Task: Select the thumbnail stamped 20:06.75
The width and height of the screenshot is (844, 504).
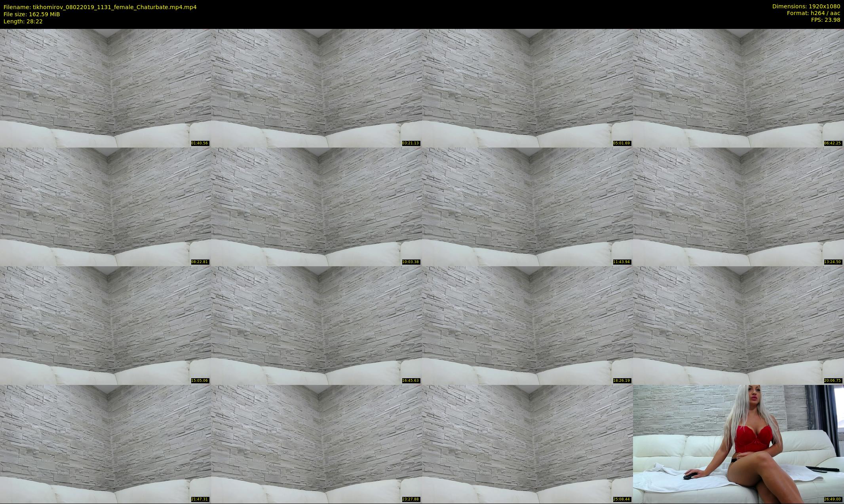Action: coord(738,325)
